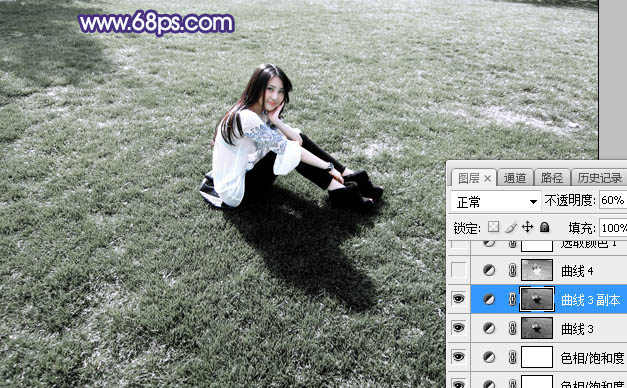Click the lock transparent pixels icon
The height and width of the screenshot is (388, 627).
click(x=493, y=227)
